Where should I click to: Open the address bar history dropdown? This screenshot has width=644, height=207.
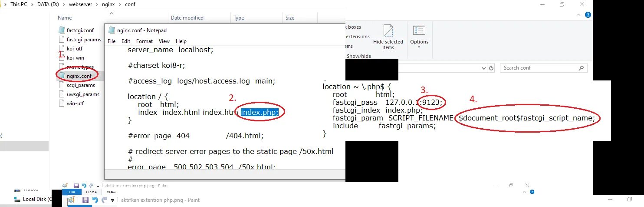[484, 68]
